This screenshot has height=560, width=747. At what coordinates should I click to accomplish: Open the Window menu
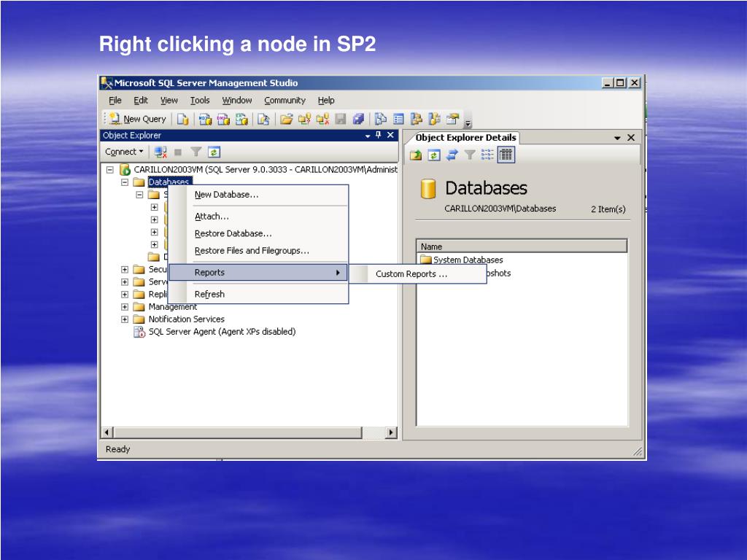(x=237, y=101)
